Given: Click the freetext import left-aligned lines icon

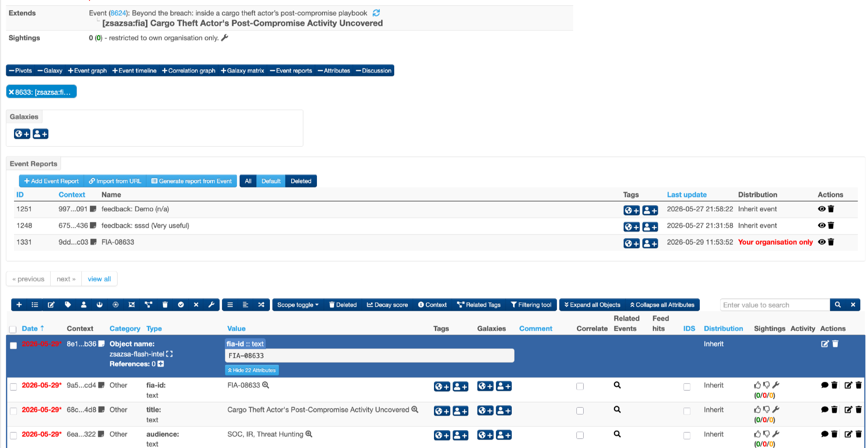Looking at the screenshot, I should [245, 305].
